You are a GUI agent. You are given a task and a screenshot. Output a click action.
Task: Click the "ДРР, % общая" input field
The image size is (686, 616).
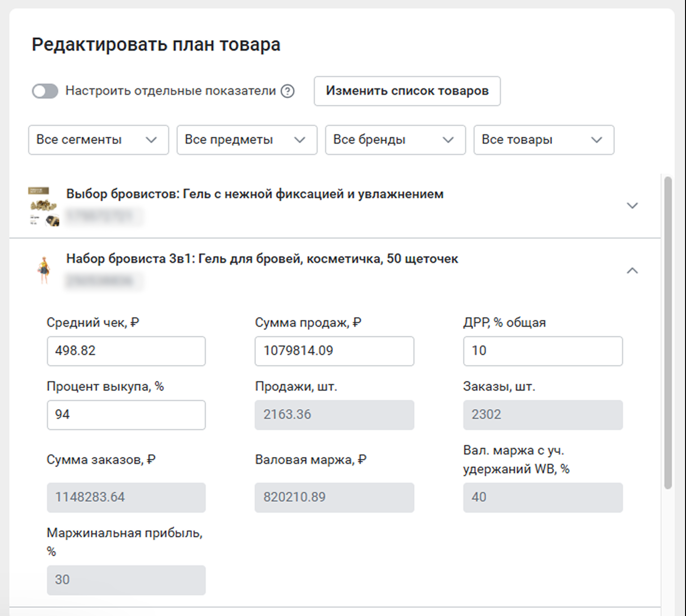click(x=543, y=351)
